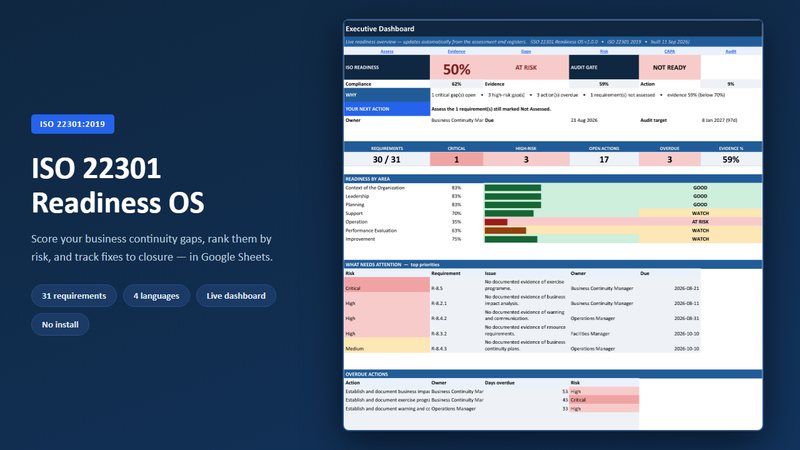Screen dimensions: 800x450
Task: Open the Audit sheet link
Action: click(731, 52)
